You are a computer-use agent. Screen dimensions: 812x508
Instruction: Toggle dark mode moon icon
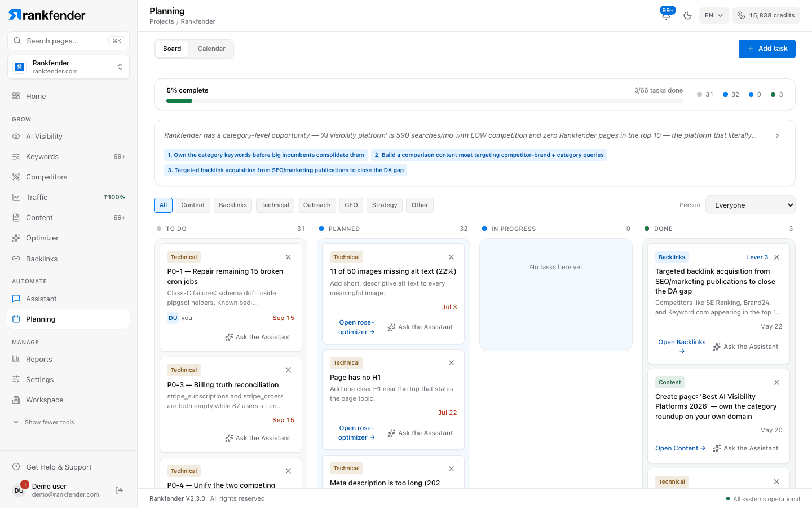click(x=687, y=15)
